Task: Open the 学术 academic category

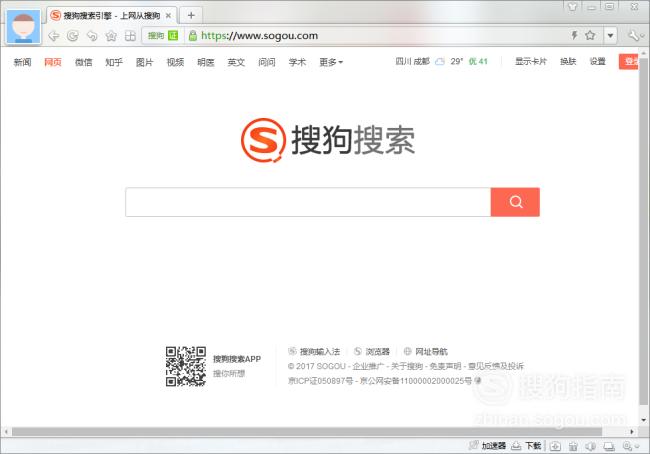Action: pos(297,62)
